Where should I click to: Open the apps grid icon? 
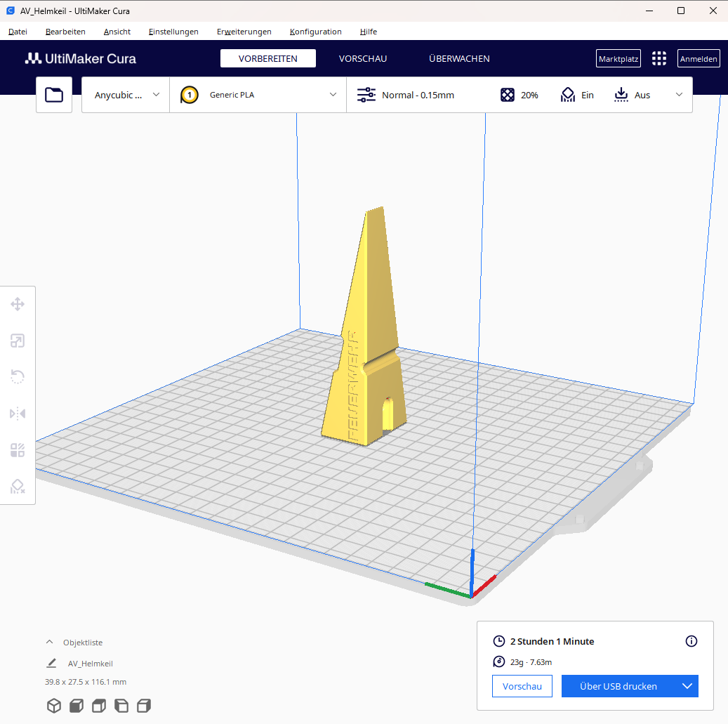[x=658, y=58]
